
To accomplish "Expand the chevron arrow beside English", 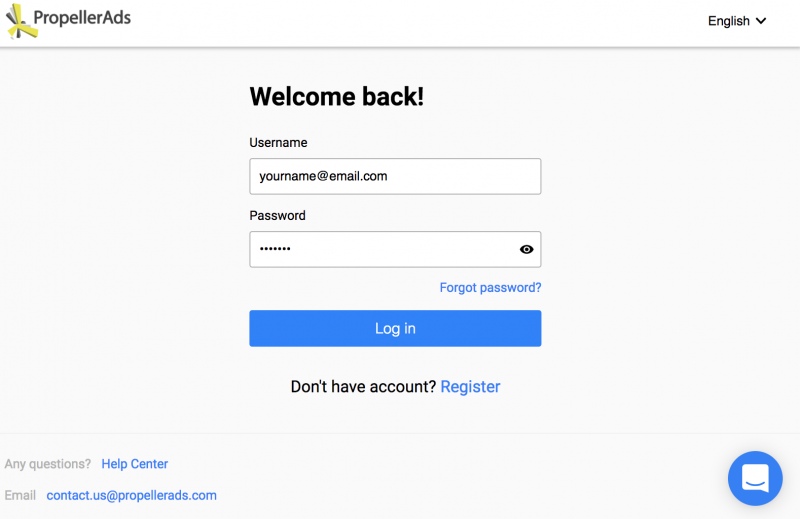I will pyautogui.click(x=761, y=21).
